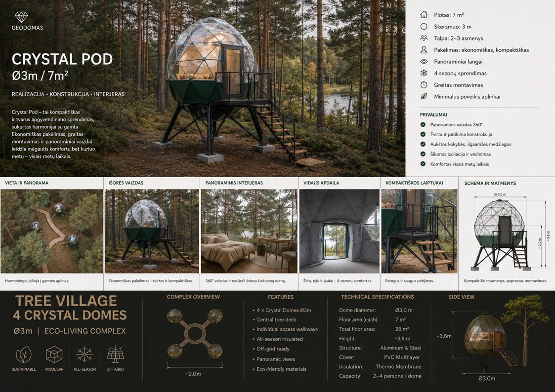Click the PVC Multilayer cover value
The image size is (555, 392).
pyautogui.click(x=402, y=357)
